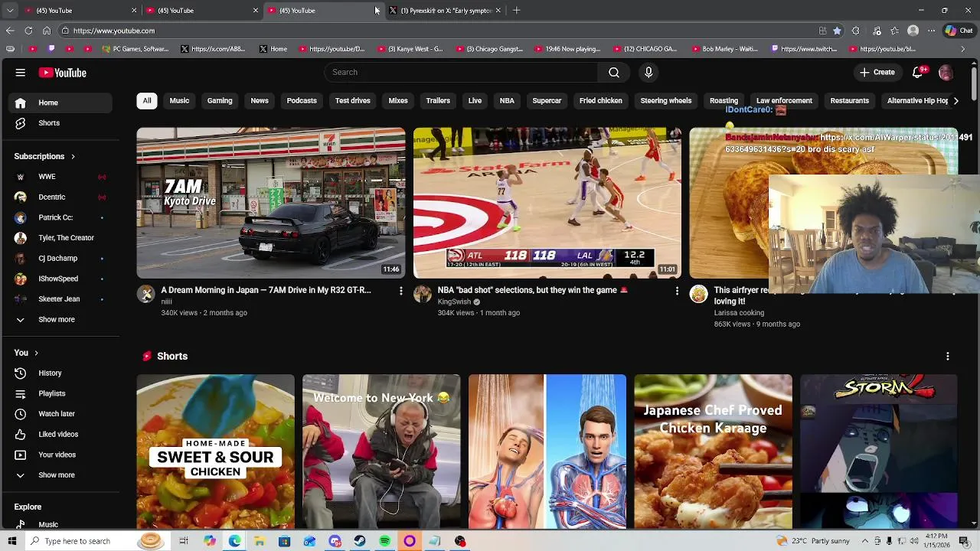Play the ATL vs LAL NBA thumbnail
The width and height of the screenshot is (980, 551).
pyautogui.click(x=547, y=203)
